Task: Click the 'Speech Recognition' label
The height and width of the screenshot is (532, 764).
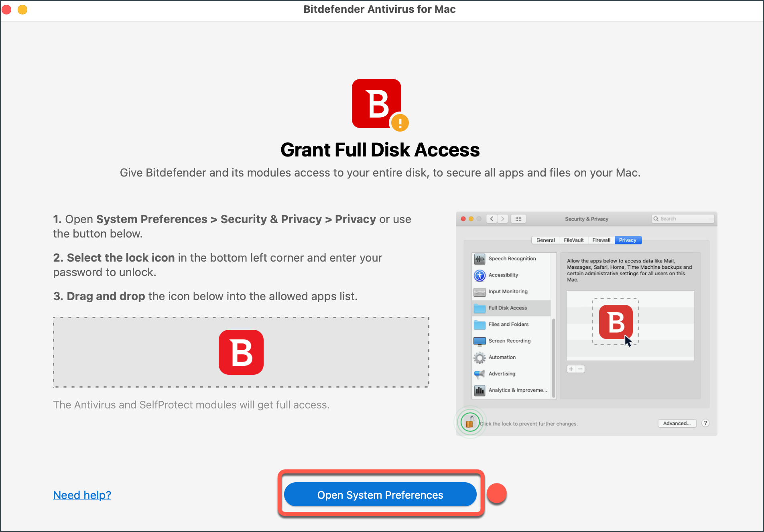Action: point(512,258)
